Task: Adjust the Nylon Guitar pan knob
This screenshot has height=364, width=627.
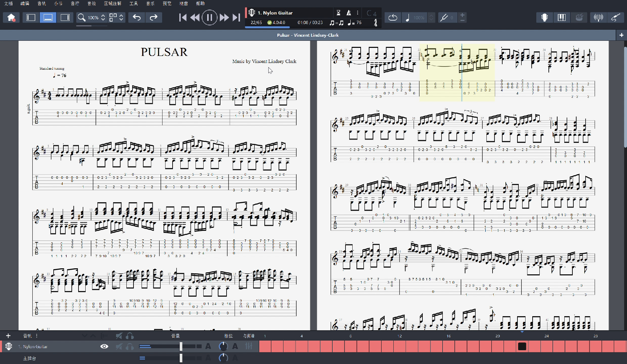Action: 223,346
